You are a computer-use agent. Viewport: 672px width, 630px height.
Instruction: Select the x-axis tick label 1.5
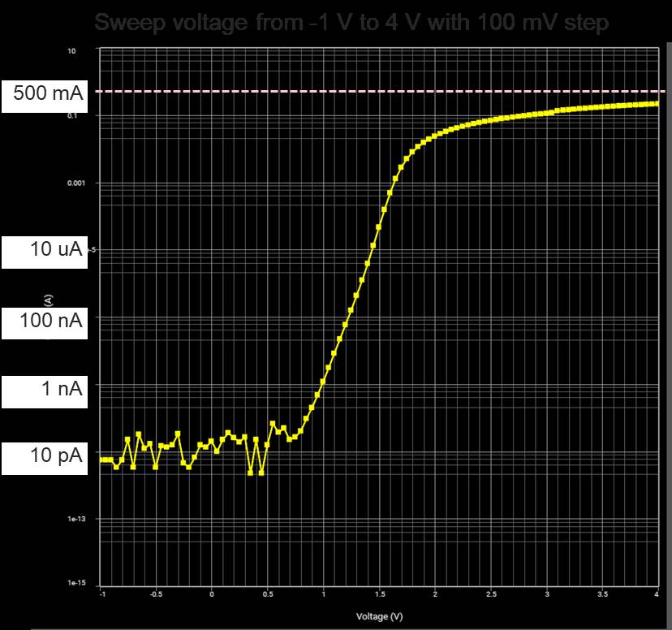pyautogui.click(x=379, y=594)
